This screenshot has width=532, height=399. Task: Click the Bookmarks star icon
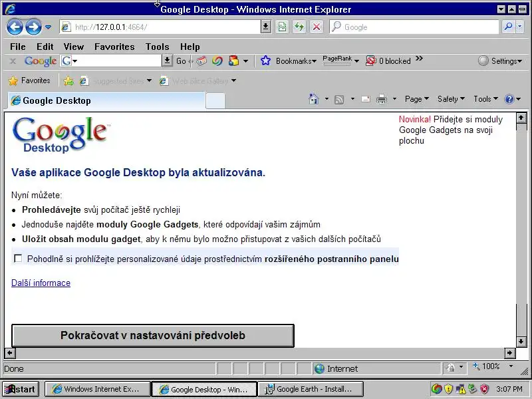click(265, 61)
